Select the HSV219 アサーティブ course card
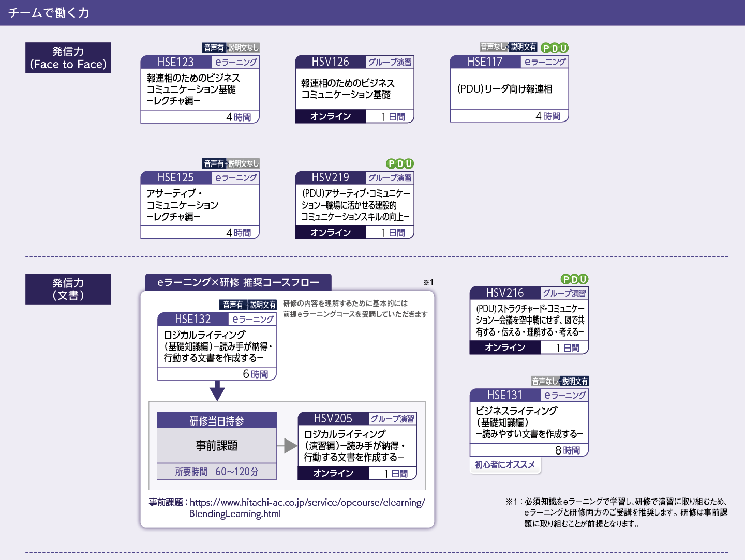The width and height of the screenshot is (745, 560). (x=354, y=205)
